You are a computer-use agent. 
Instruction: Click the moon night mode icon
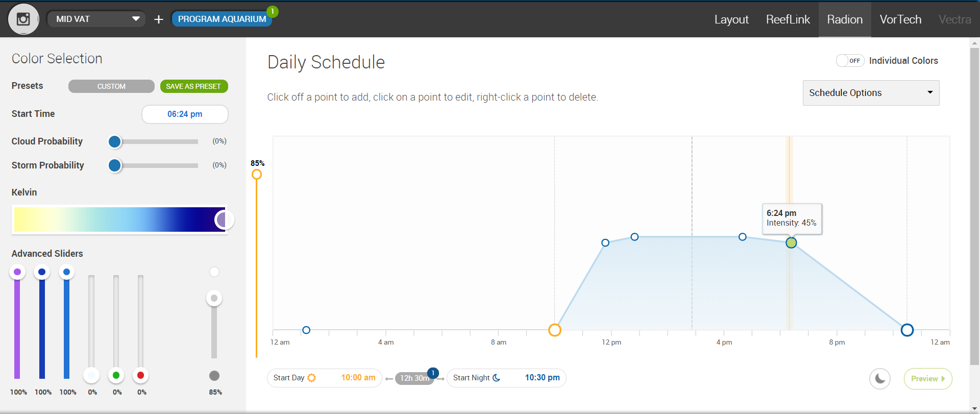click(880, 379)
